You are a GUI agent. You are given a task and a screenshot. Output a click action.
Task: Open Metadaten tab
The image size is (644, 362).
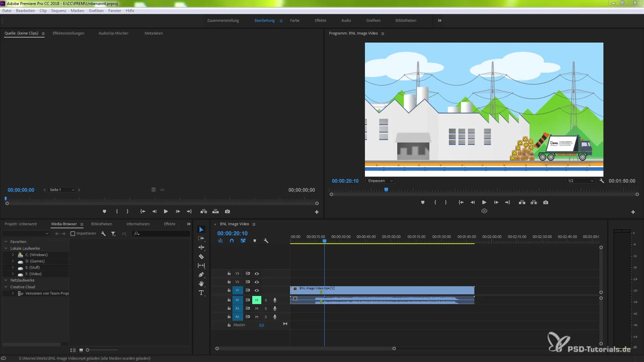[154, 33]
